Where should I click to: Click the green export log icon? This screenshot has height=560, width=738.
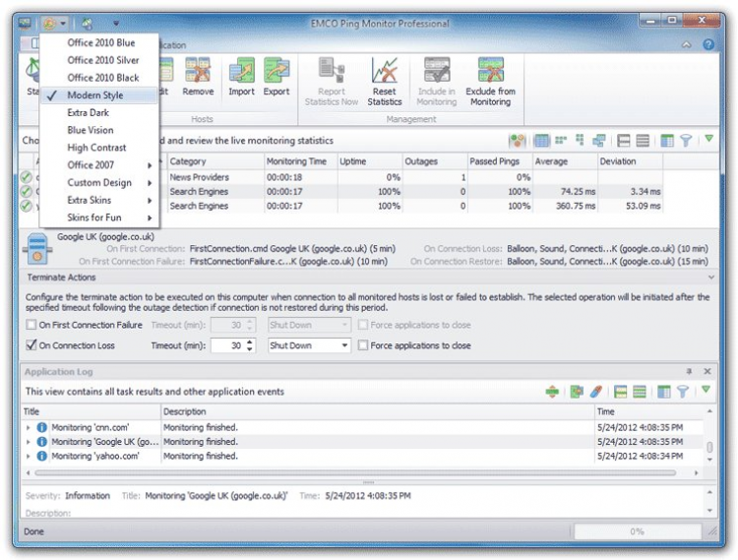[x=577, y=391]
